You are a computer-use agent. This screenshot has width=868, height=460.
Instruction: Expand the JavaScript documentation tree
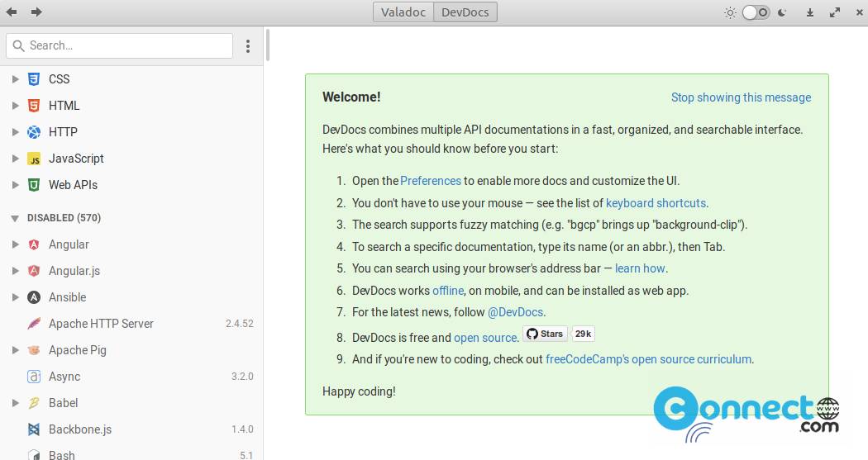point(16,159)
